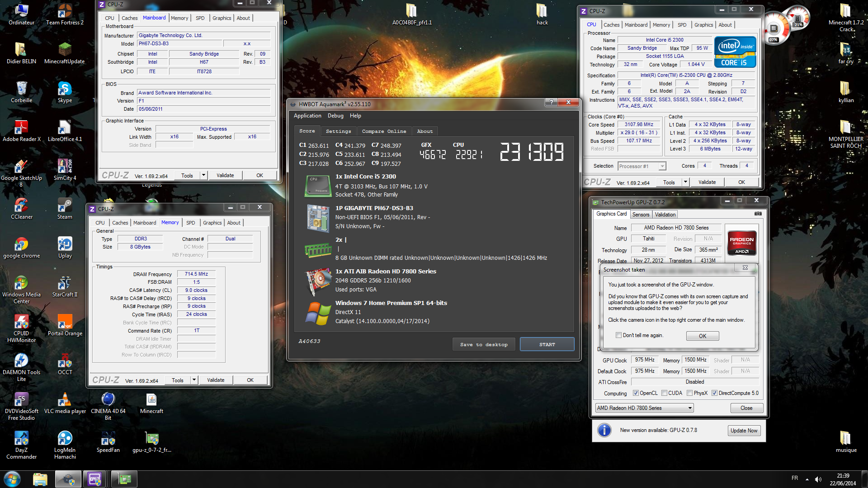Open SPD tab in Memory CPU-Z window
This screenshot has width=868, height=488.
191,223
